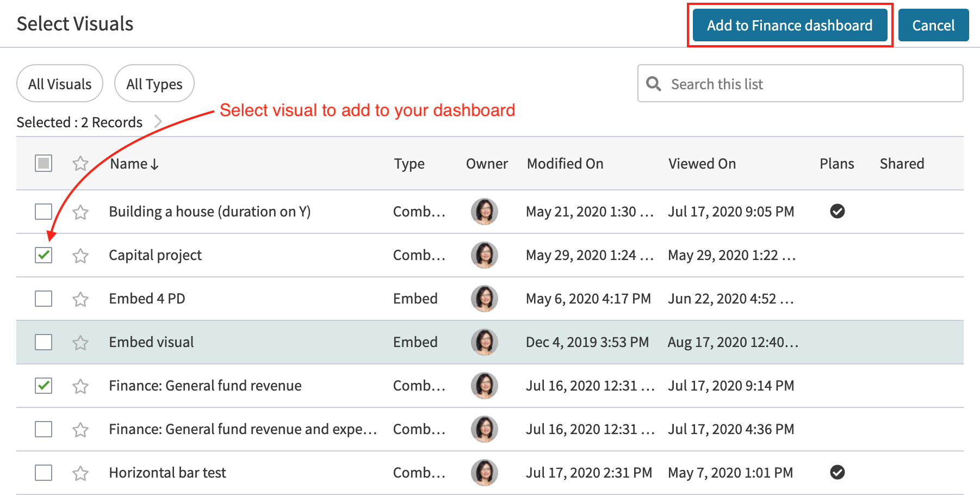Viewport: 980px width, 495px height.
Task: Click Jul 17, 2020 2:31 PM date
Action: click(x=589, y=473)
